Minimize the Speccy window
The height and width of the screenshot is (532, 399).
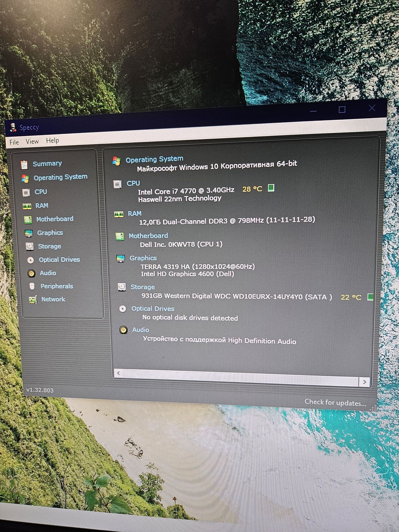tap(313, 111)
